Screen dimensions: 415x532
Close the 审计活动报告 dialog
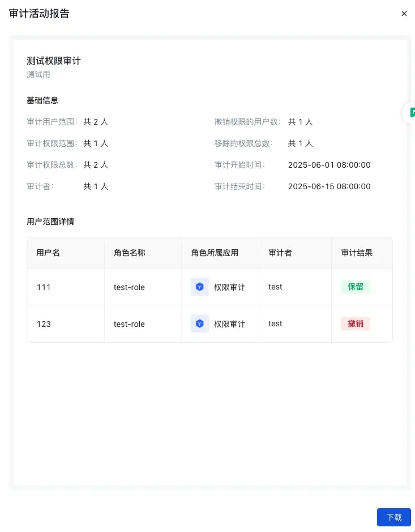404,14
